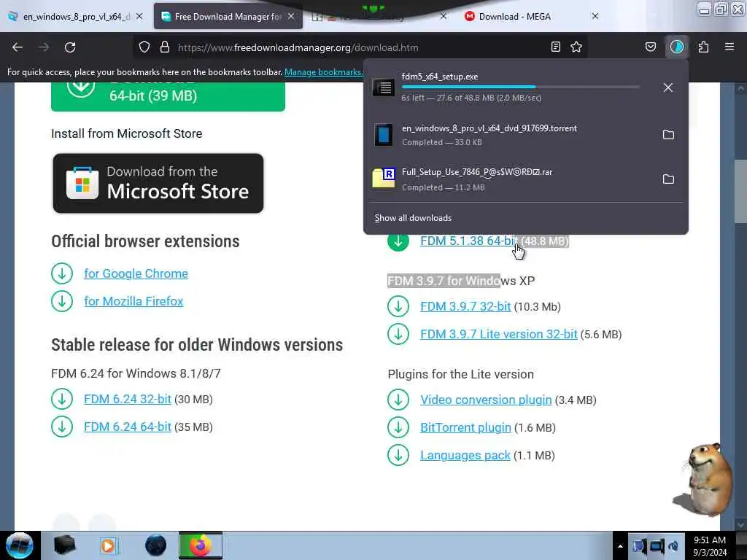Click the taskbar clock showing 9:51 AM
Image resolution: width=747 pixels, height=560 pixels.
(710, 546)
